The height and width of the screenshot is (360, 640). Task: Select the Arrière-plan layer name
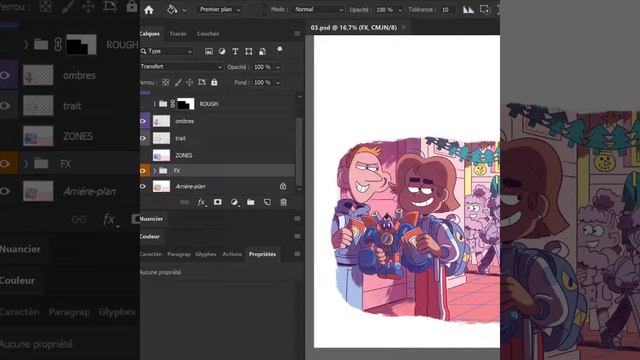[190, 187]
